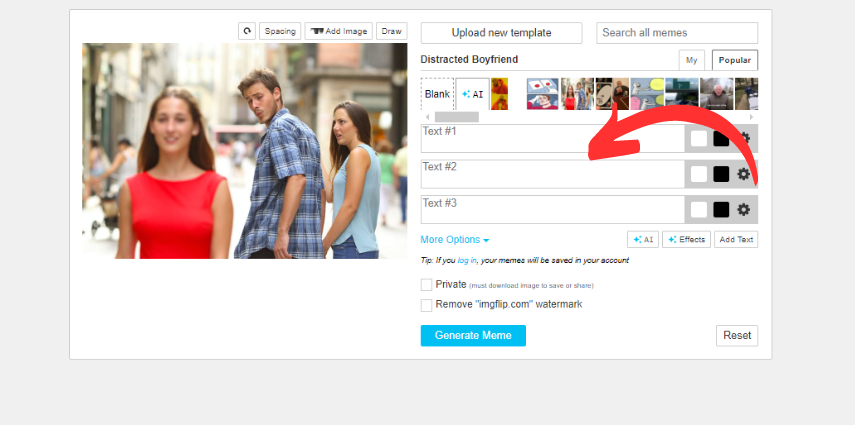Click the Distracted Boyfriend preview image
This screenshot has height=425, width=855.
click(244, 151)
